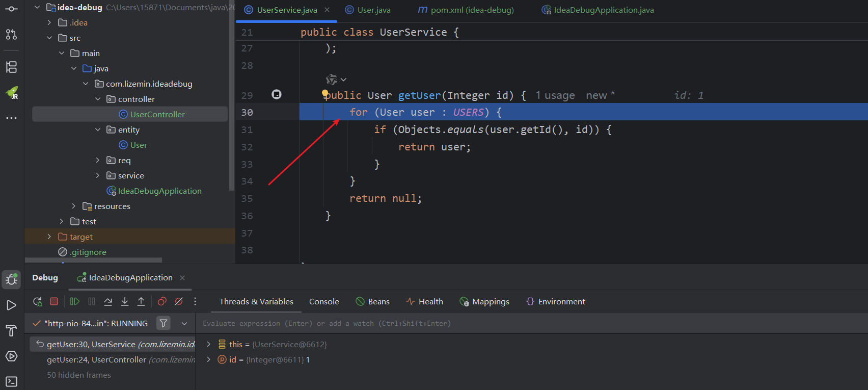
Task: Expand the 'this' variable node
Action: [208, 344]
